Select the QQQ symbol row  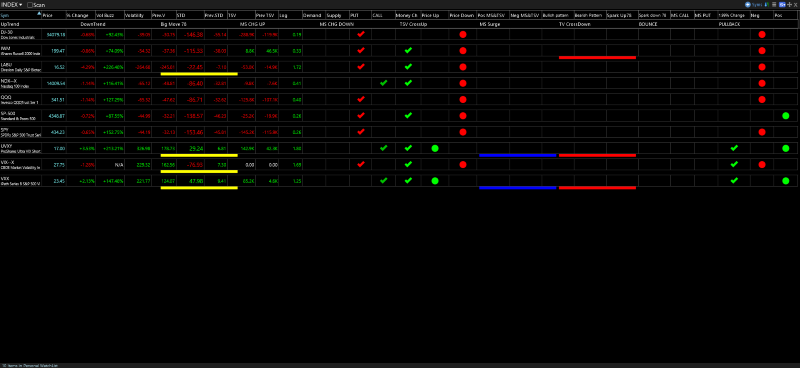click(20, 99)
